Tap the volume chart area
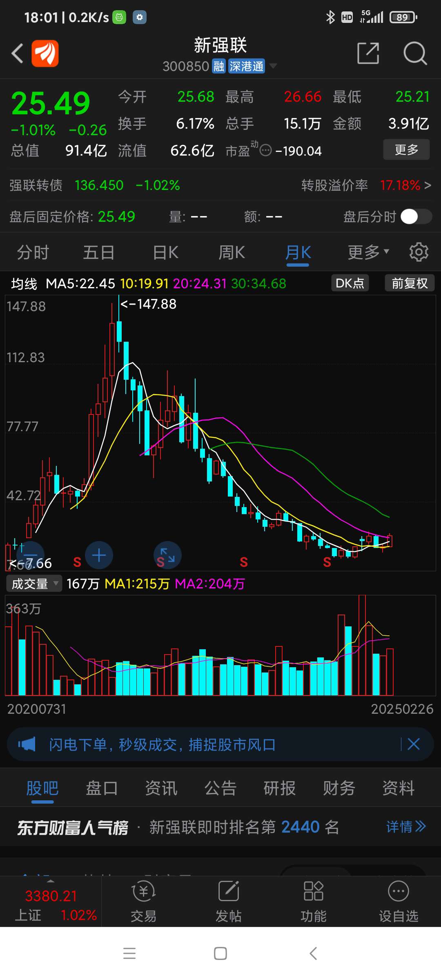The width and height of the screenshot is (441, 980). click(x=220, y=645)
